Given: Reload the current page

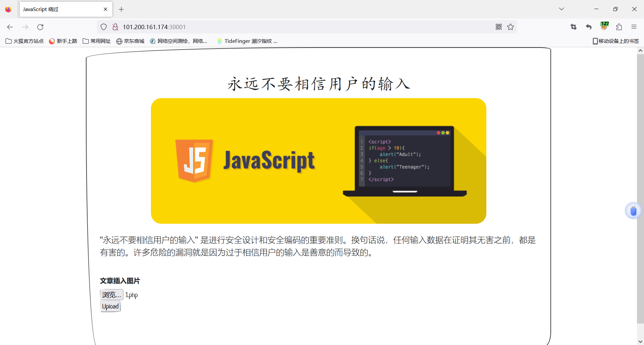Looking at the screenshot, I should 40,27.
